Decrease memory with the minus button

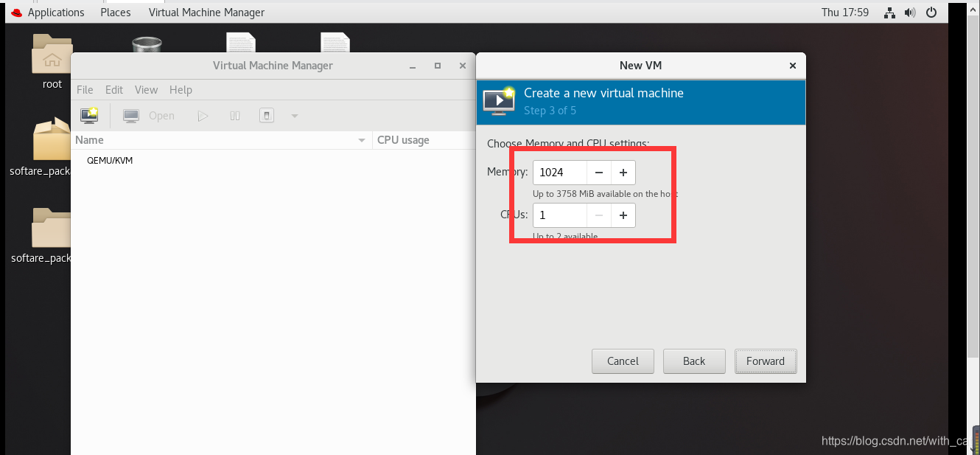(x=599, y=173)
